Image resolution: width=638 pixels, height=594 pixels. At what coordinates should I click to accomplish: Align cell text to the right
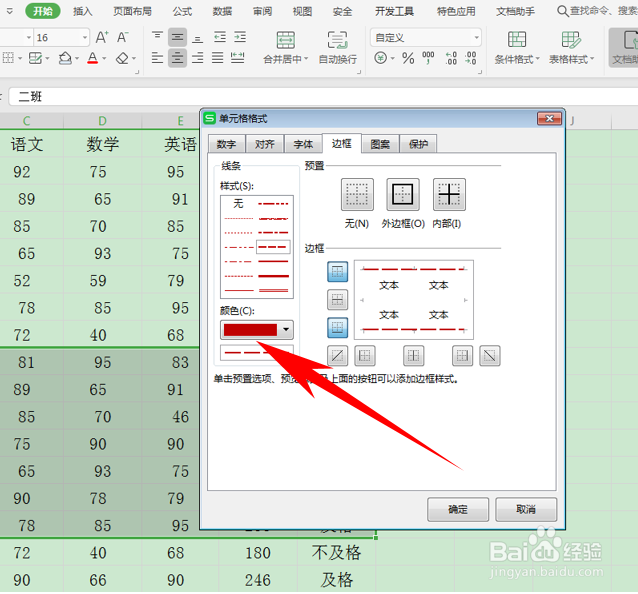(x=198, y=58)
